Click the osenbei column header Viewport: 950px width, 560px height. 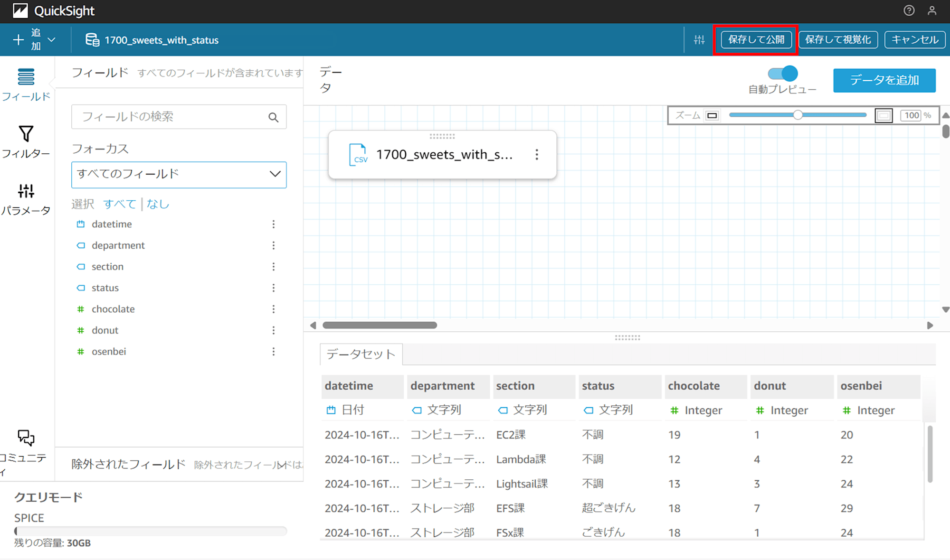tap(878, 386)
